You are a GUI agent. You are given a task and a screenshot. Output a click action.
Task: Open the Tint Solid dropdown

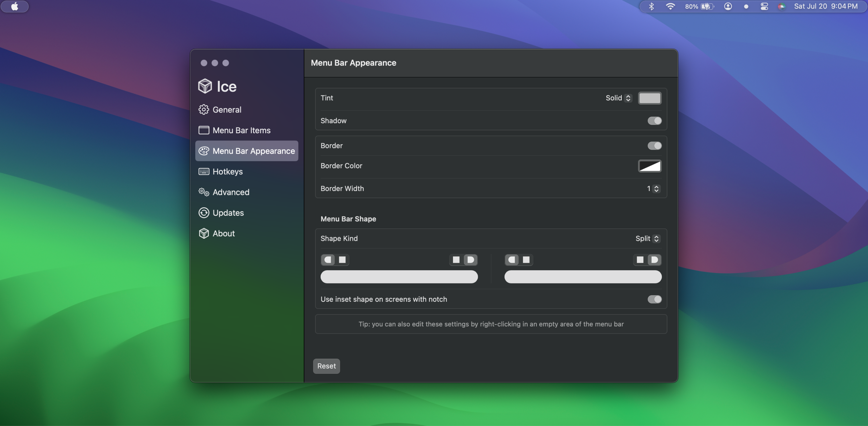[619, 98]
